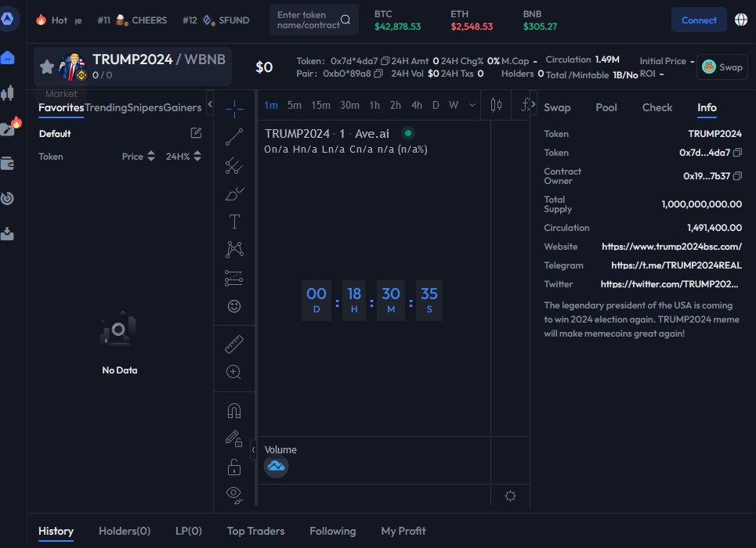Copy token address 0x7d...4da7 in Info
The width and height of the screenshot is (756, 548).
pyautogui.click(x=737, y=153)
